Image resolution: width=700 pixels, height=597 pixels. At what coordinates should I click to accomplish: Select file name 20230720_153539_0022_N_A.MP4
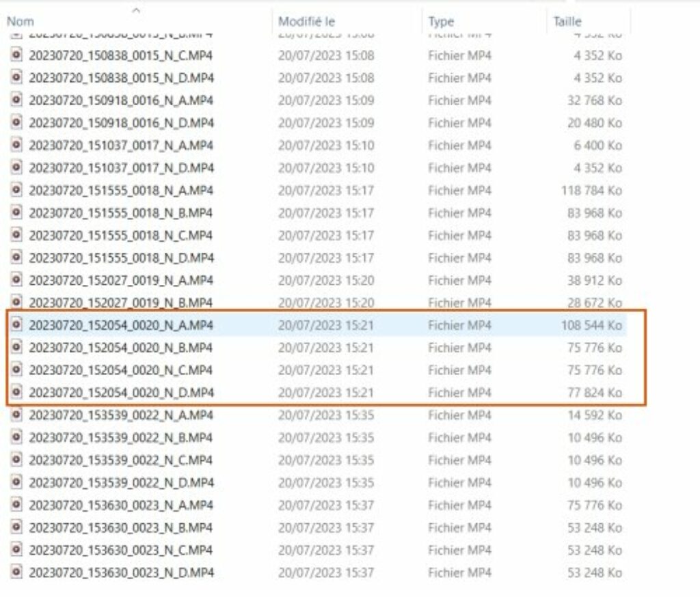tap(121, 415)
